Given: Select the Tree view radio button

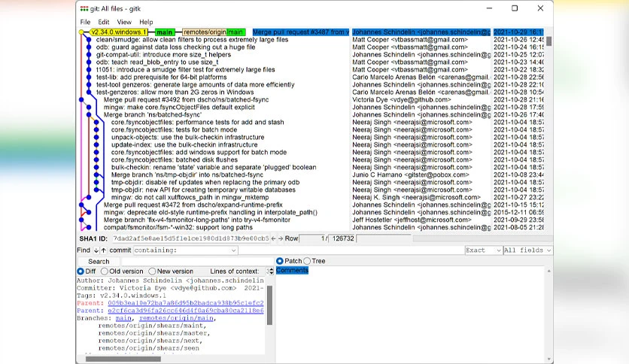Looking at the screenshot, I should click(307, 261).
